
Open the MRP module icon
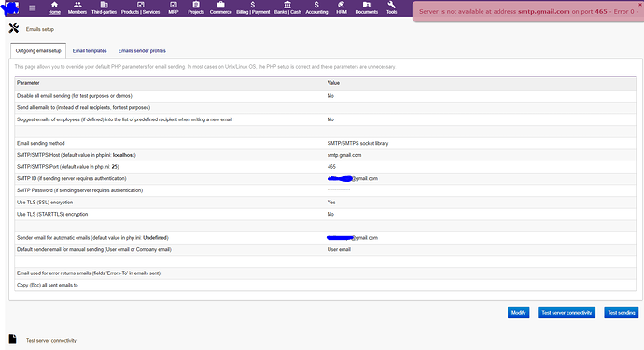(174, 5)
